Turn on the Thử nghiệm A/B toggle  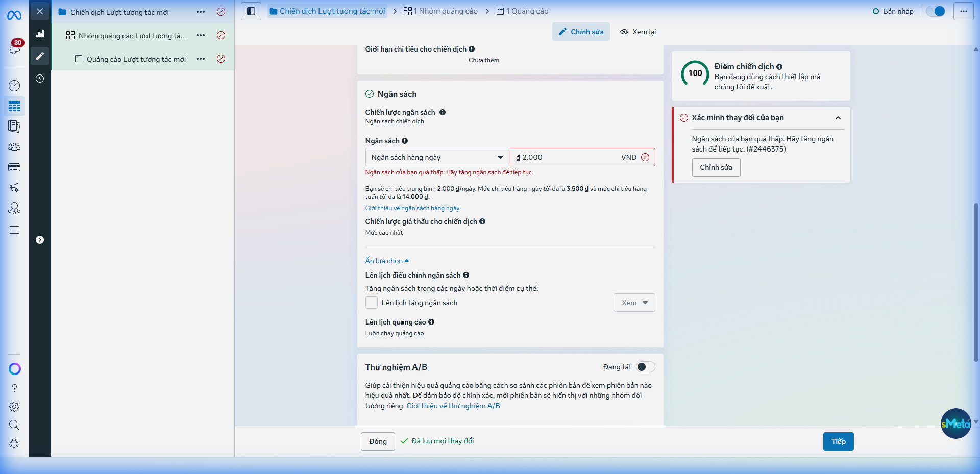tap(645, 367)
